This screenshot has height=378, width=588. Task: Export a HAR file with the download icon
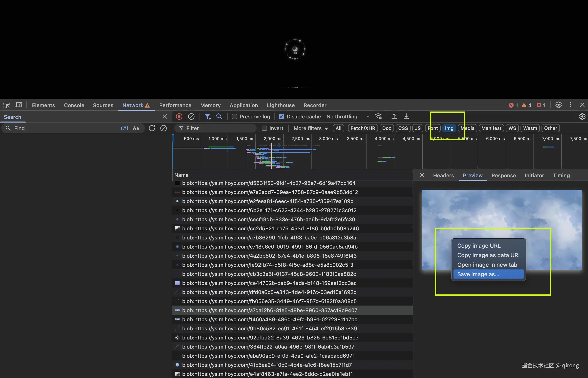click(406, 117)
